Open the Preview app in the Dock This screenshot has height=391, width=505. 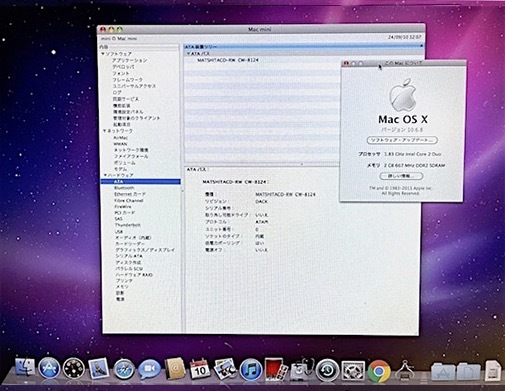[225, 369]
